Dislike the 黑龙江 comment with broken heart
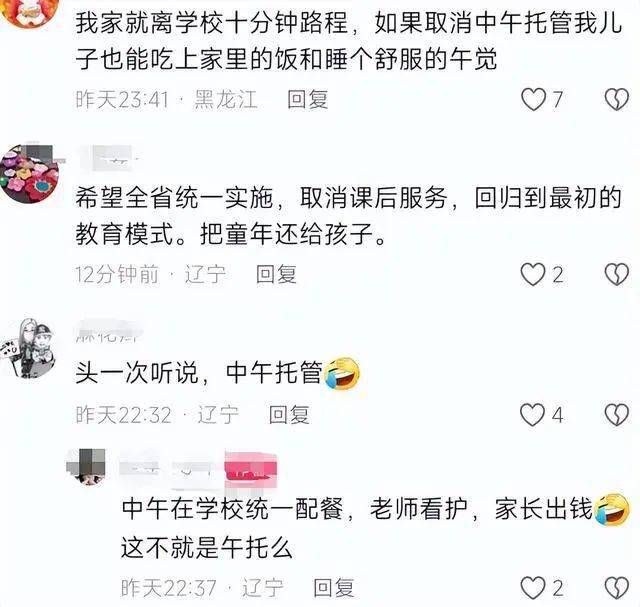The height and width of the screenshot is (607, 640). pyautogui.click(x=617, y=100)
